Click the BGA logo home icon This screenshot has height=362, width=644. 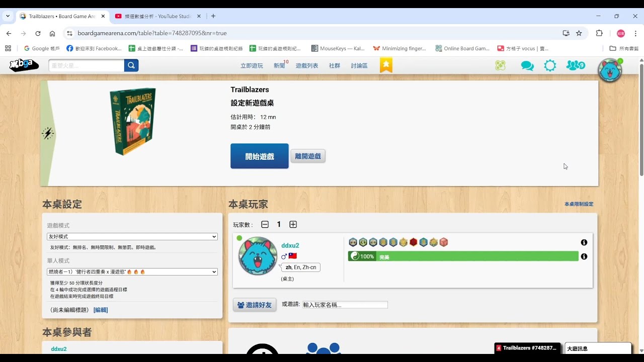tap(24, 65)
